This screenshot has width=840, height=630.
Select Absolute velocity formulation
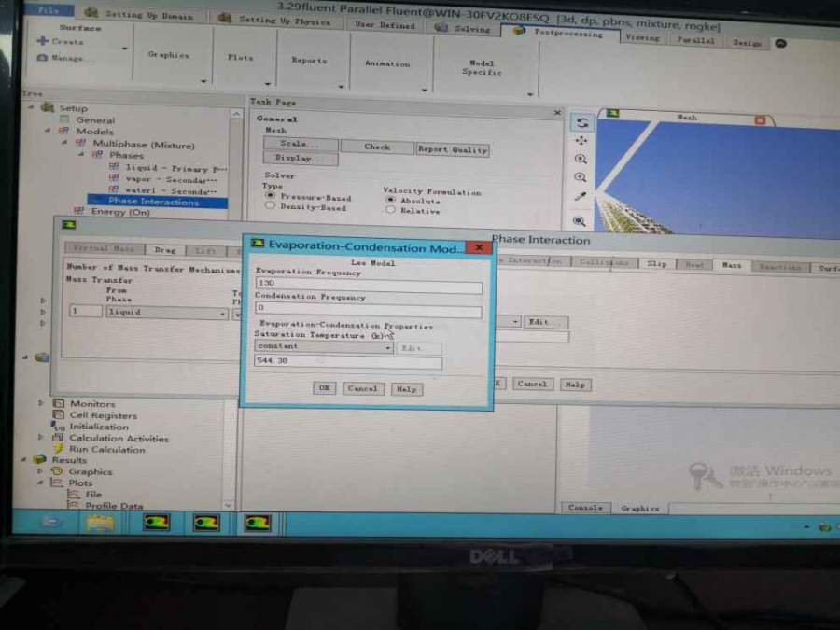391,200
